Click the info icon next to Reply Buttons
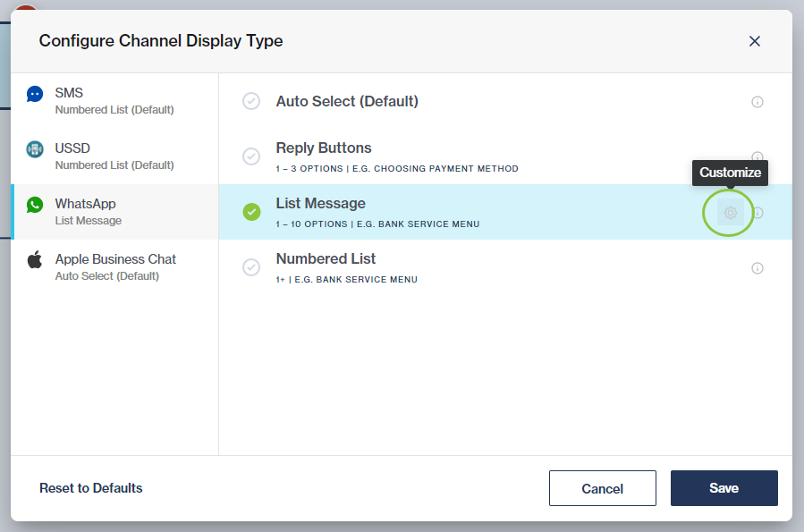The width and height of the screenshot is (804, 532). click(x=757, y=156)
